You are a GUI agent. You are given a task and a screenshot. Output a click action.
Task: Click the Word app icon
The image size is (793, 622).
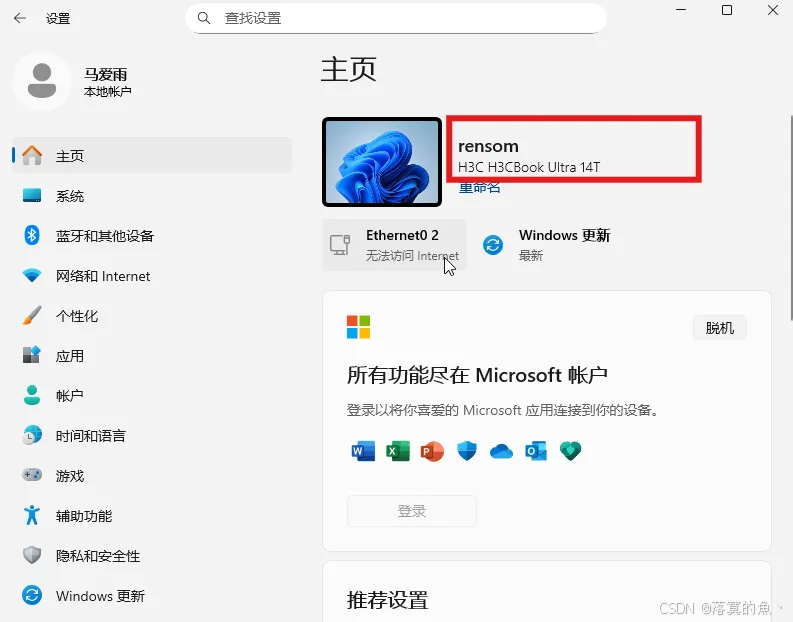364,451
